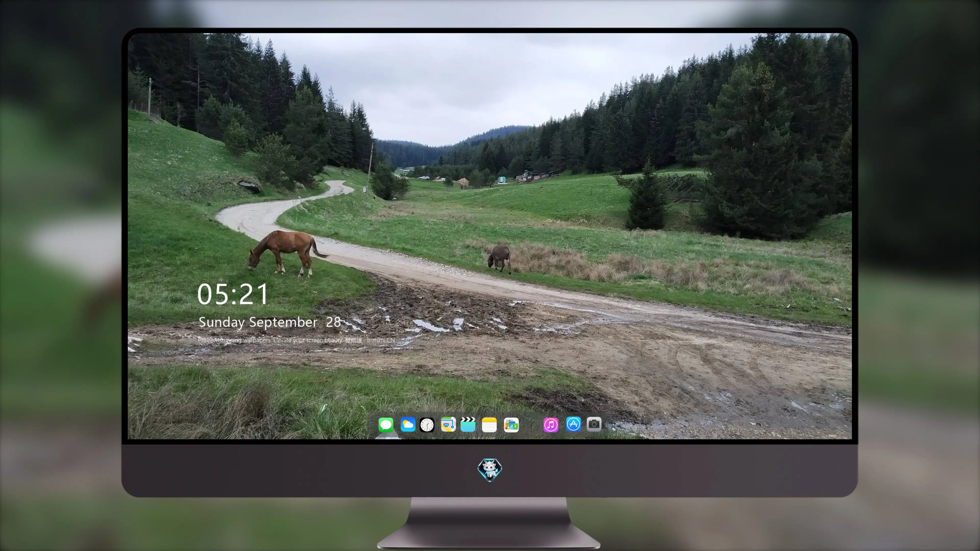Click the date text Sunday September 28
The image size is (980, 551).
pos(270,322)
